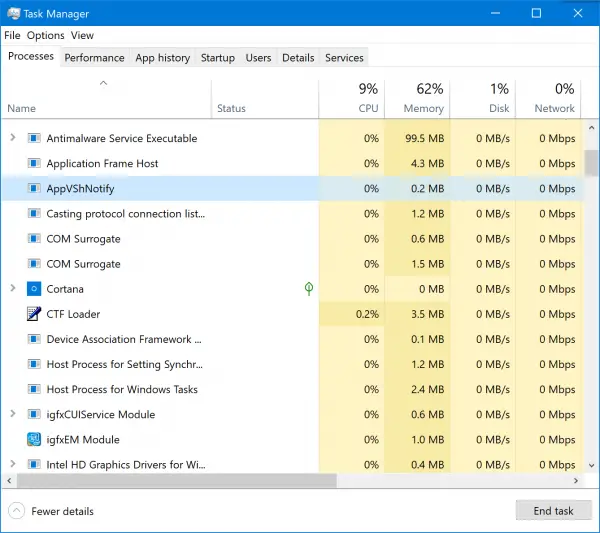
Task: Click the 2.4 MB memory value
Action: (x=428, y=389)
